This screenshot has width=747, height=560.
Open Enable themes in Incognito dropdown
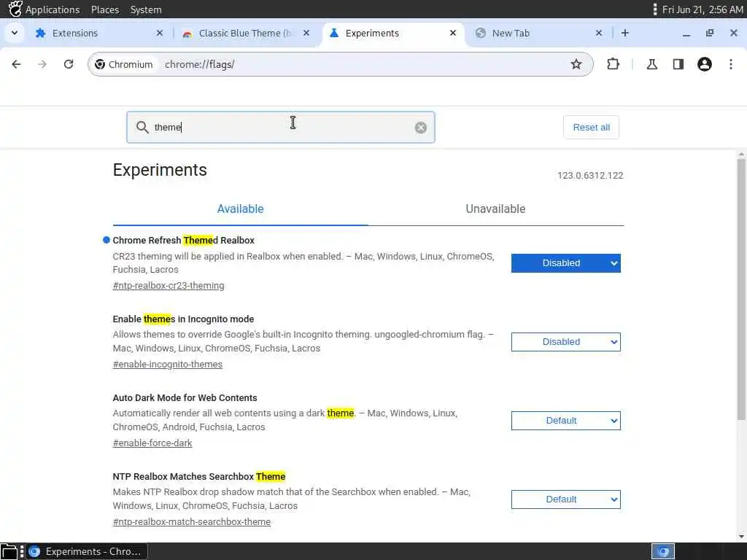point(566,342)
